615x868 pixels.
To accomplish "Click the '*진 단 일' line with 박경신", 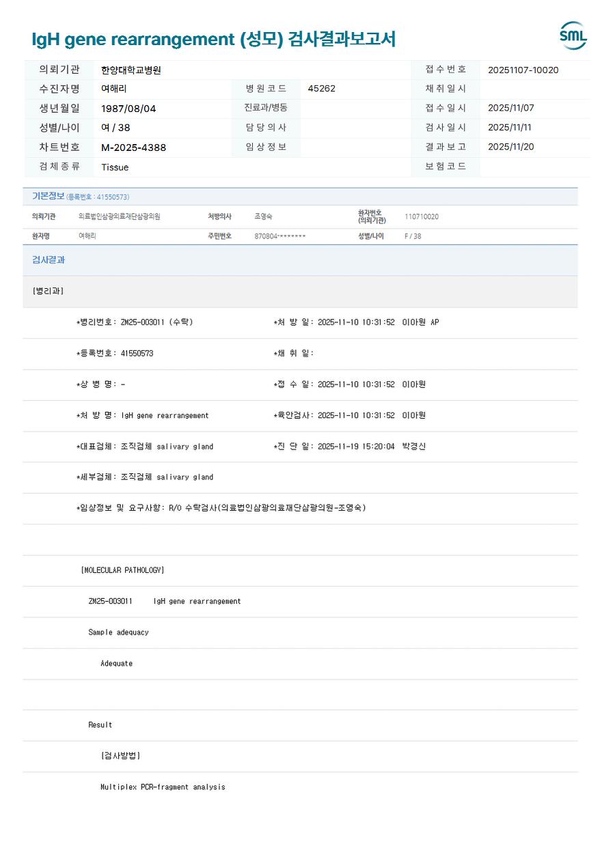I will (349, 447).
